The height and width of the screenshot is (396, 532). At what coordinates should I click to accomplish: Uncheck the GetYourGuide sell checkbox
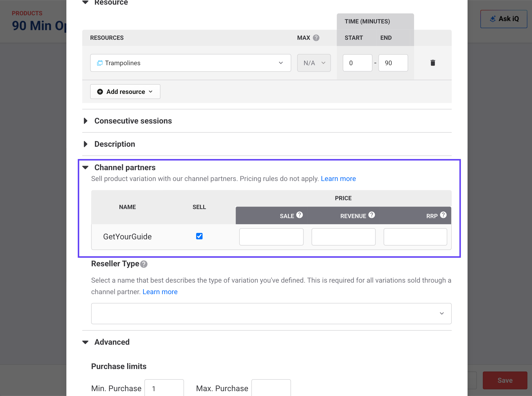199,236
